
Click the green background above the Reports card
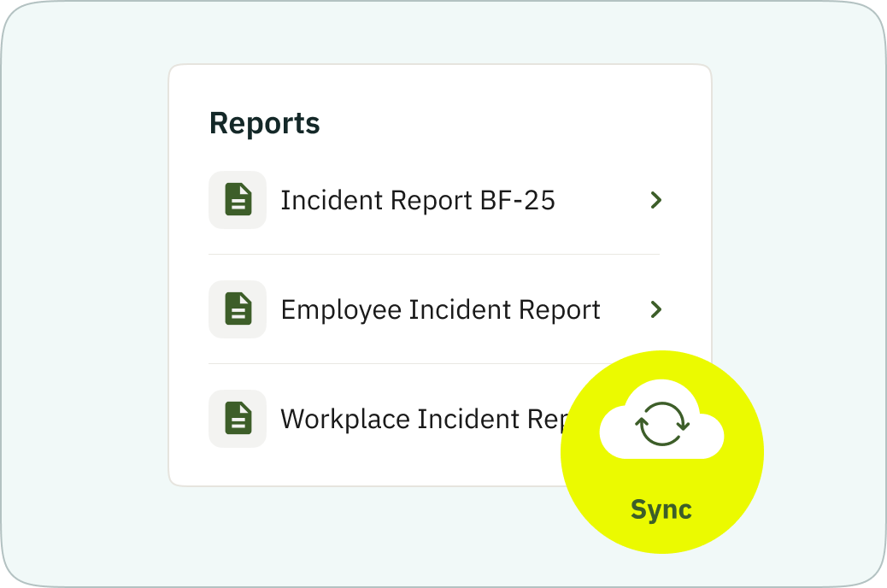[440, 32]
